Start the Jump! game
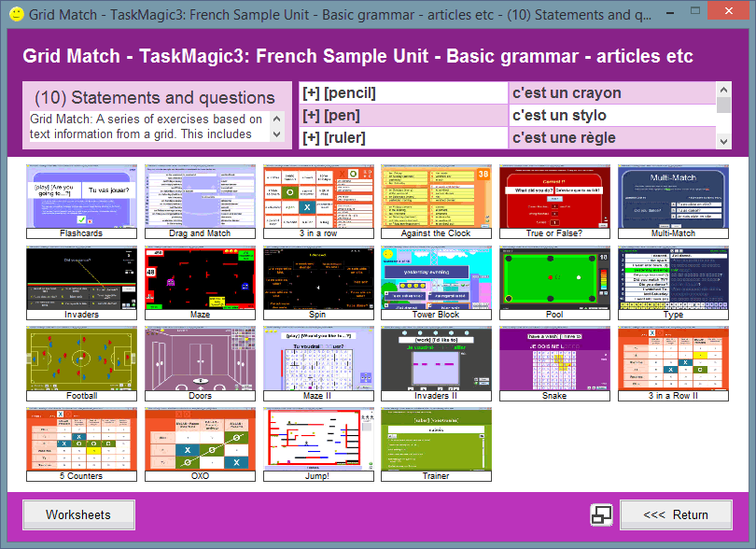 (318, 444)
